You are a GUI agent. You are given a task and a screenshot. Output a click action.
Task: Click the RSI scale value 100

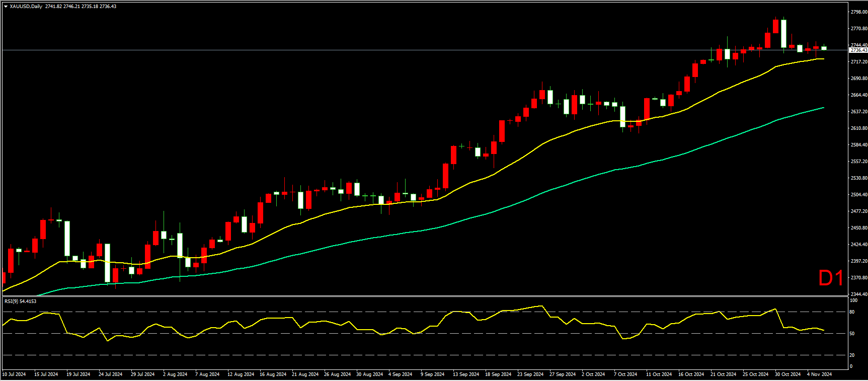(853, 300)
